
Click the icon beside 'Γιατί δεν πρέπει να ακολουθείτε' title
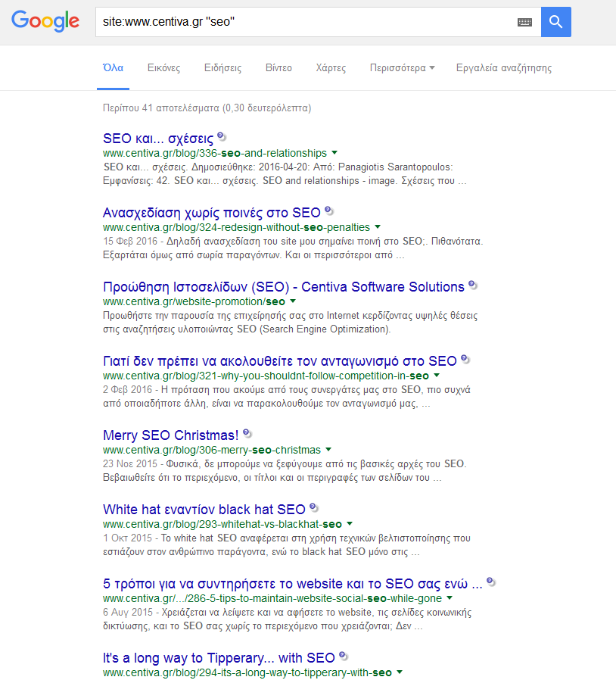tap(465, 359)
